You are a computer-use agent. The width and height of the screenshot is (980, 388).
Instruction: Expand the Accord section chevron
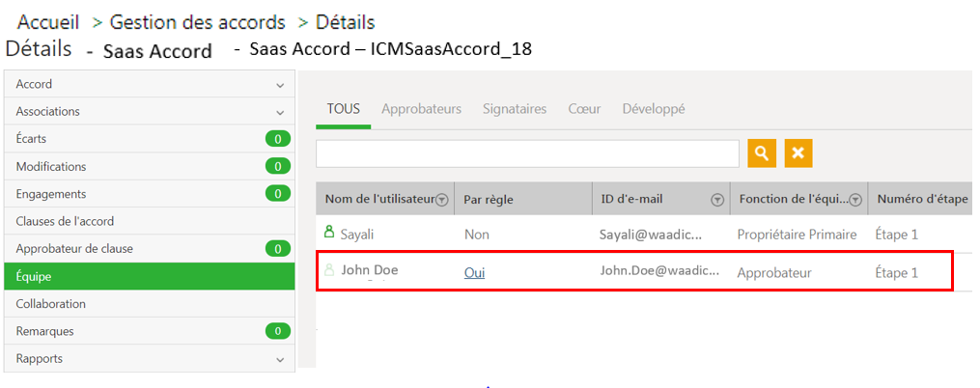[280, 85]
